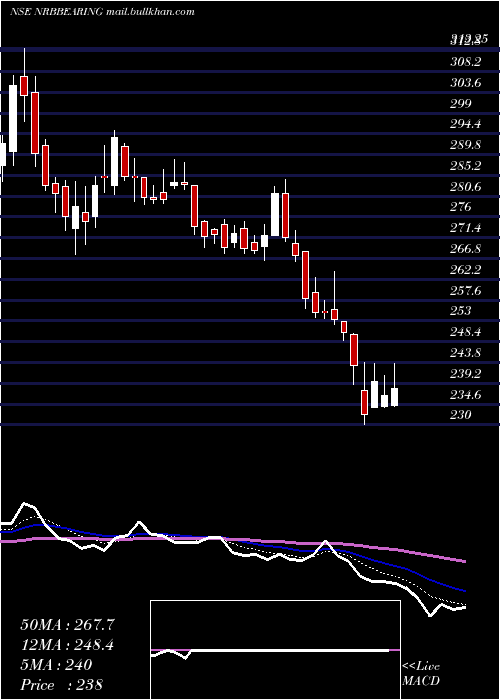
Task: Click the 271.4 price axis label
Action: 465,228
